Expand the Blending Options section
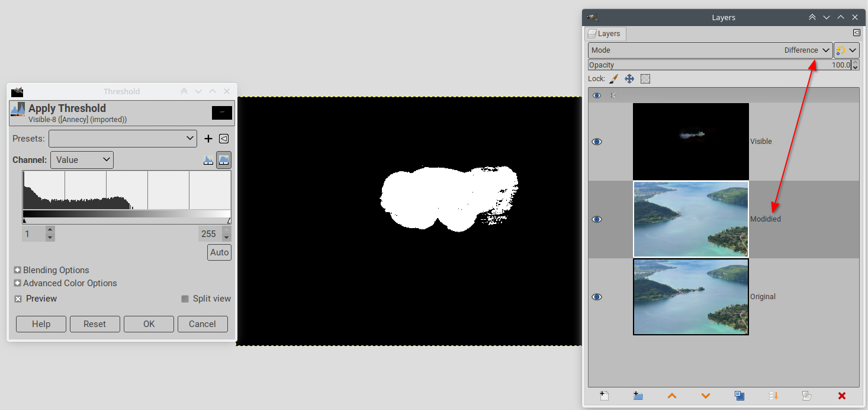Screen dimensions: 868x410 tap(18, 270)
